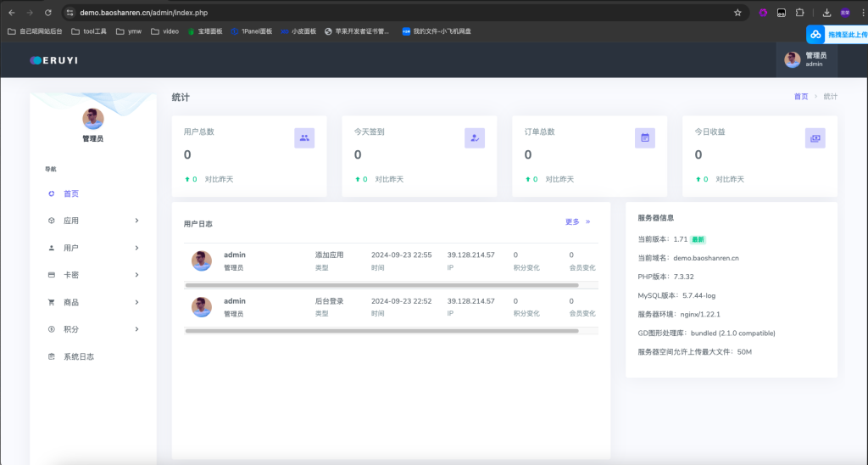Click the ERUYI logo in header
Image resolution: width=868 pixels, height=465 pixels.
coord(53,60)
